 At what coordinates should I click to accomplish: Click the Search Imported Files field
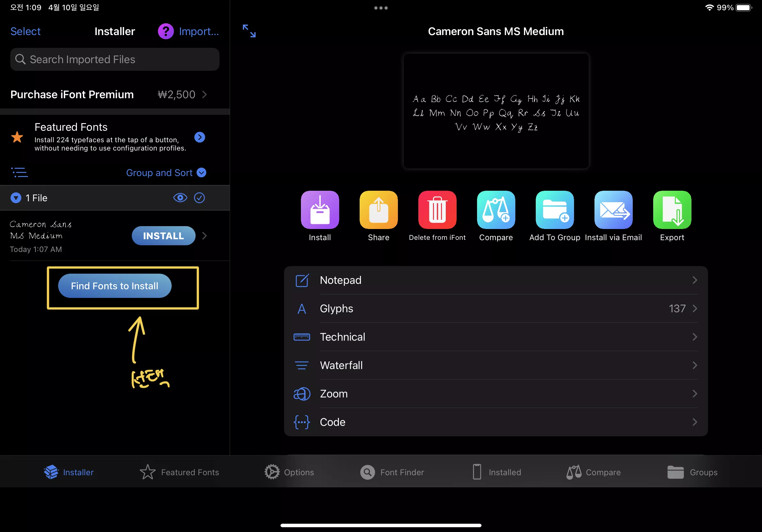tap(115, 59)
